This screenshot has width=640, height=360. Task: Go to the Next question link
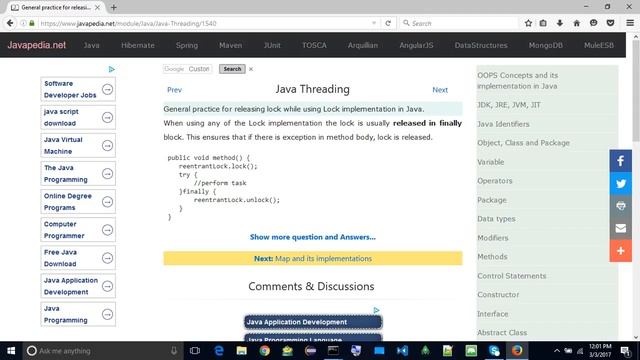tap(440, 90)
